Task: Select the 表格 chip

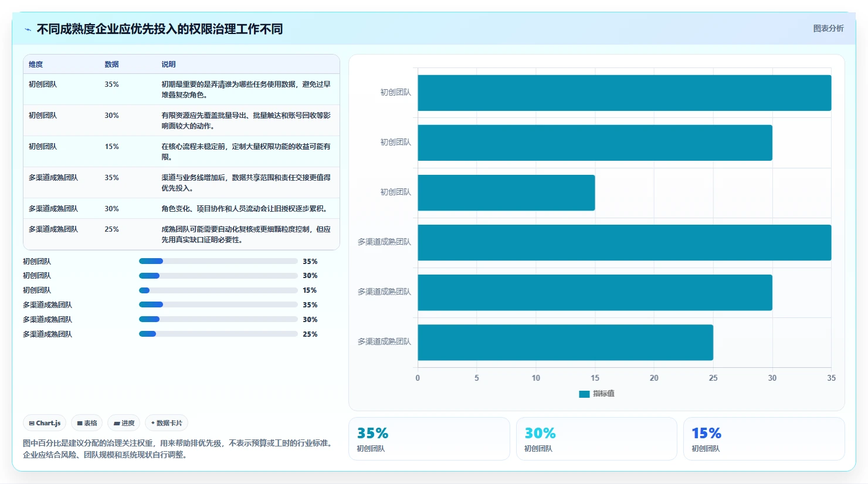Action: pos(87,423)
